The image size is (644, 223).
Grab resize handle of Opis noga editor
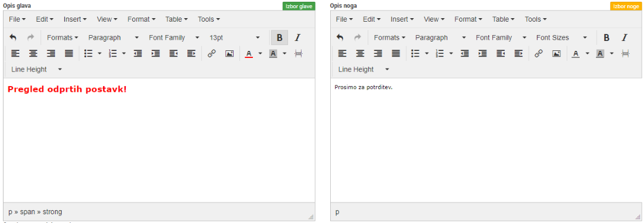click(638, 217)
